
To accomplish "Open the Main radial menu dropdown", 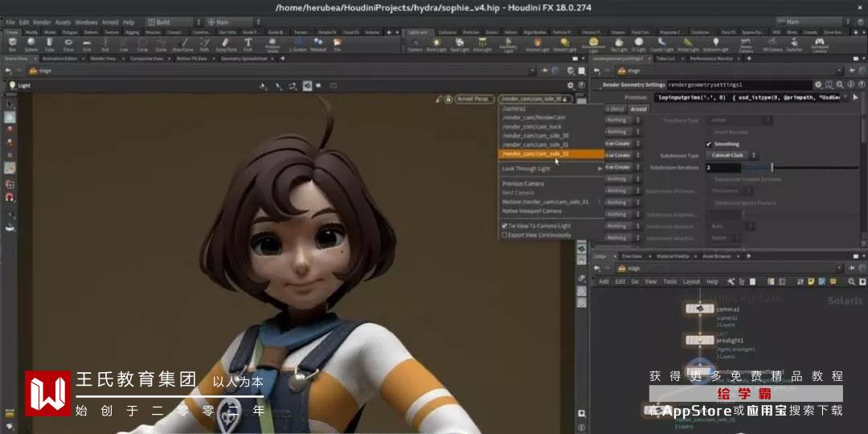I will 234,23.
